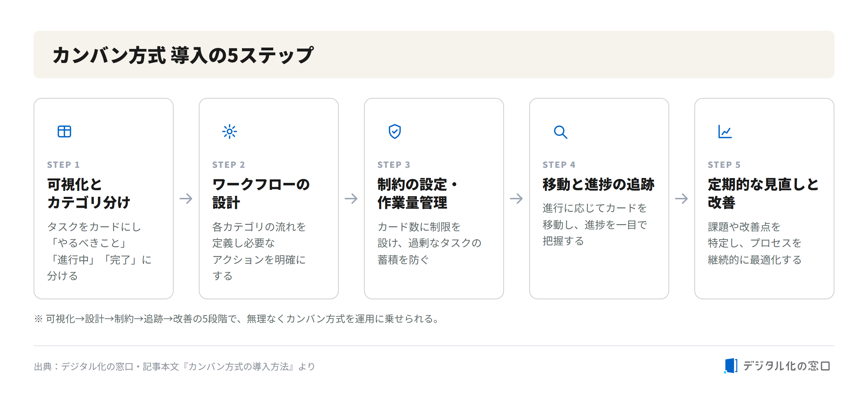Select the STEP 1 label
868x407 pixels.
[x=63, y=165]
